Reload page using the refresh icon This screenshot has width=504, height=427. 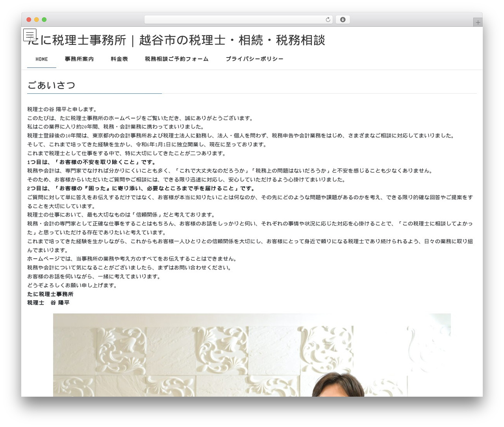tap(328, 20)
